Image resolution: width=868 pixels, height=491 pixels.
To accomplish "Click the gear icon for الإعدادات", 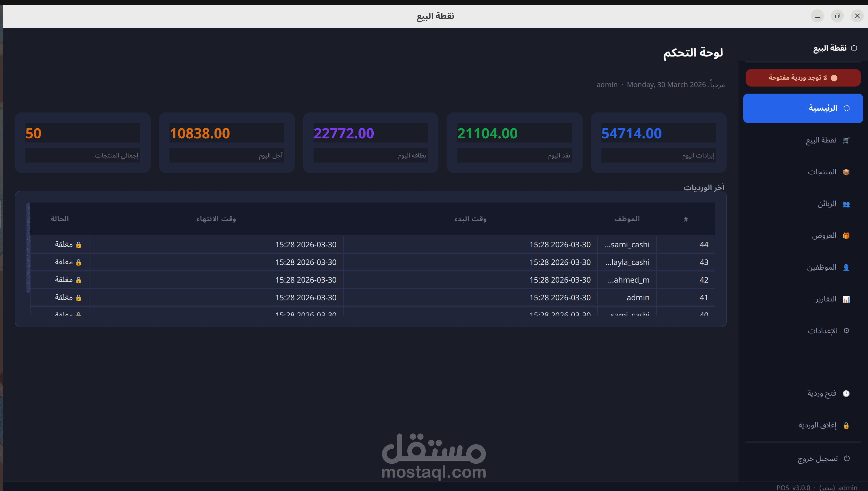I will [846, 331].
